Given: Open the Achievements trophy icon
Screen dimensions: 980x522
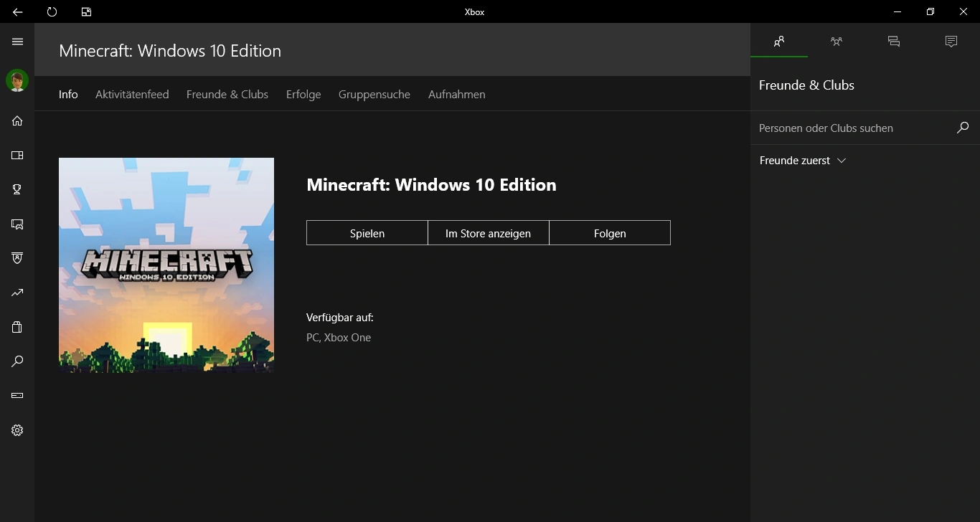Looking at the screenshot, I should coord(17,189).
